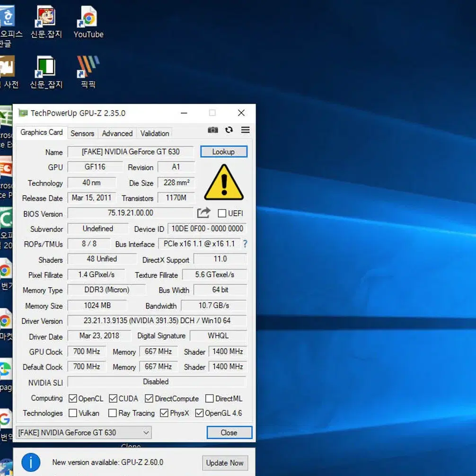The width and height of the screenshot is (476, 476).
Task: Click the GPU Clock 700 MHz field
Action: point(87,352)
